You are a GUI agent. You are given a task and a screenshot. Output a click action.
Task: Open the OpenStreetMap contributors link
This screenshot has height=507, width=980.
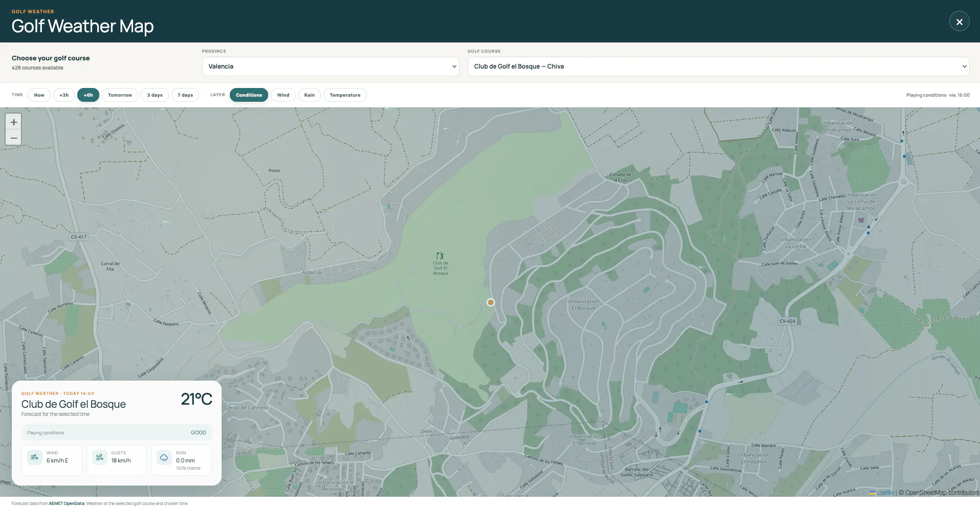(942, 493)
